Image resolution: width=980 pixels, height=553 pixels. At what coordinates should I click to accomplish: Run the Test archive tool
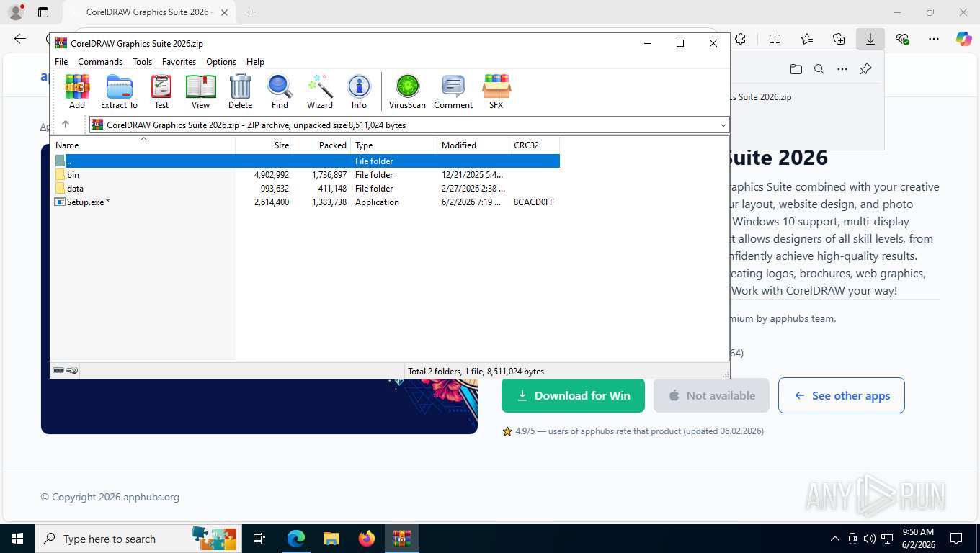(x=161, y=91)
